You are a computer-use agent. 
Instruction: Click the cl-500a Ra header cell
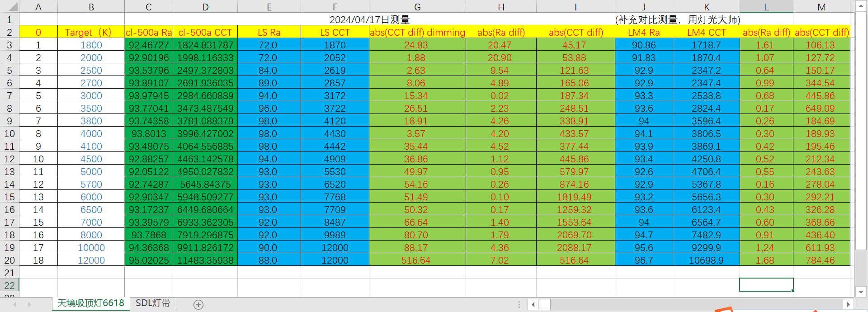(x=149, y=32)
